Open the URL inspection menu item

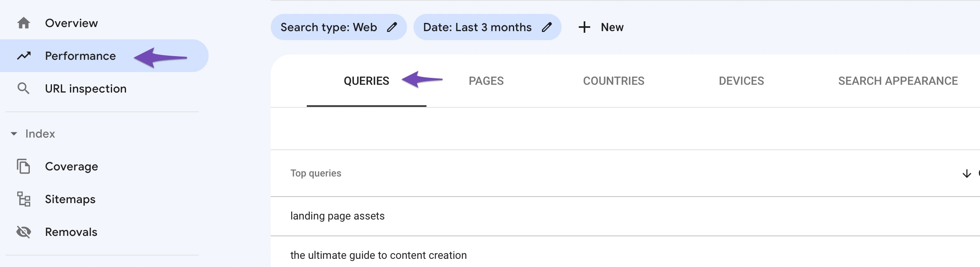85,88
